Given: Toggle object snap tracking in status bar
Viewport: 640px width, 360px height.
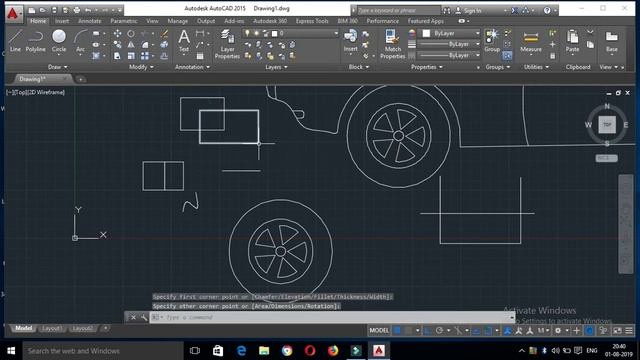Looking at the screenshot, I should (x=476, y=331).
